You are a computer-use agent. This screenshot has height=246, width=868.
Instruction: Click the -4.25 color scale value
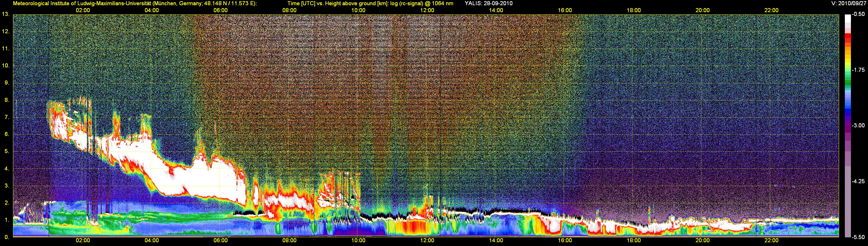tap(858, 181)
